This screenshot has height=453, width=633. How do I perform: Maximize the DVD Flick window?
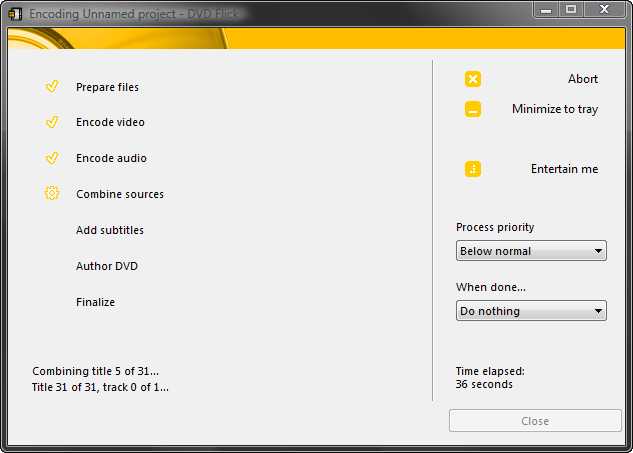(571, 9)
